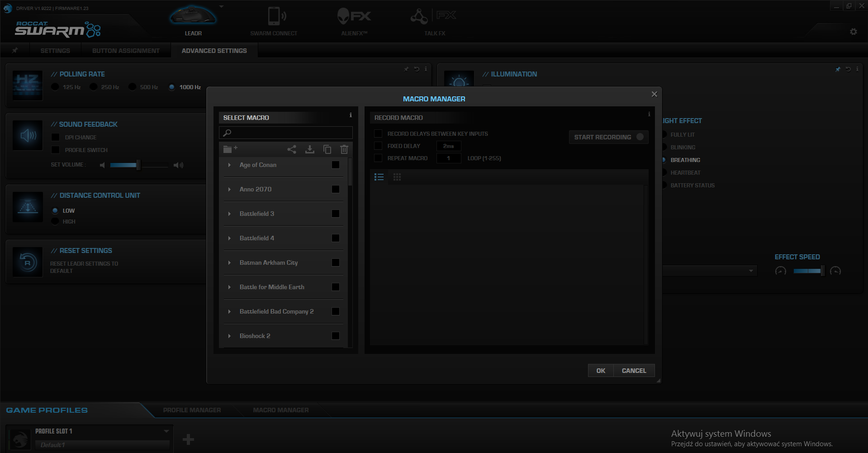Show info for Illumination panel
The height and width of the screenshot is (453, 868).
point(857,69)
